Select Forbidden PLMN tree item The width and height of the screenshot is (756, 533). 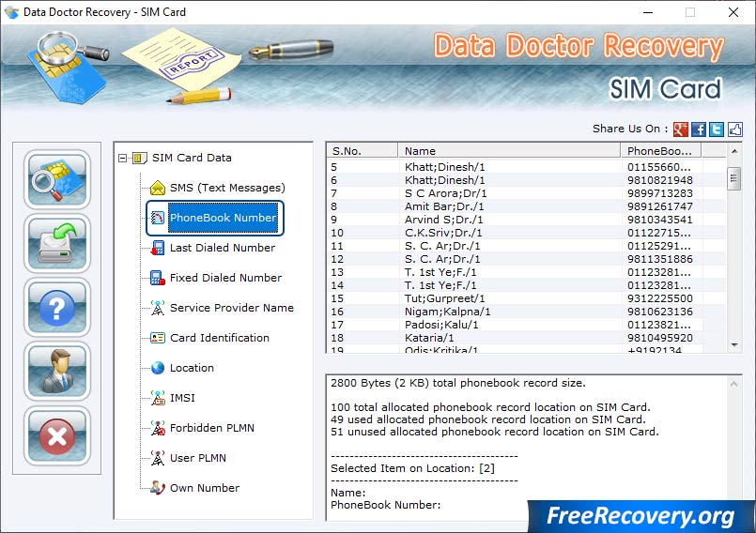point(211,428)
